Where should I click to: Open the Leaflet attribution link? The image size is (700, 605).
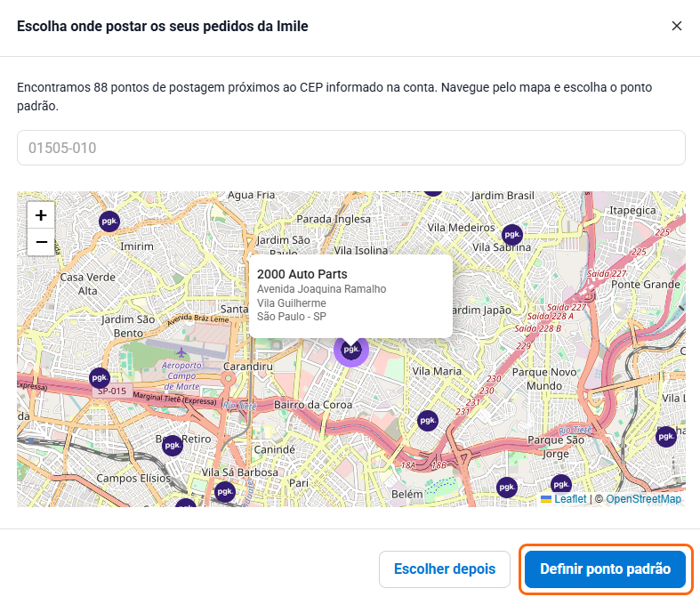[x=569, y=499]
